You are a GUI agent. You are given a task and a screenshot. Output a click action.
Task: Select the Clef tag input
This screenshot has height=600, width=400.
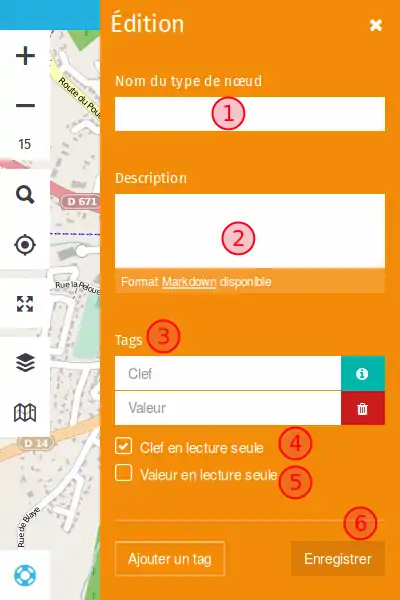coord(228,373)
